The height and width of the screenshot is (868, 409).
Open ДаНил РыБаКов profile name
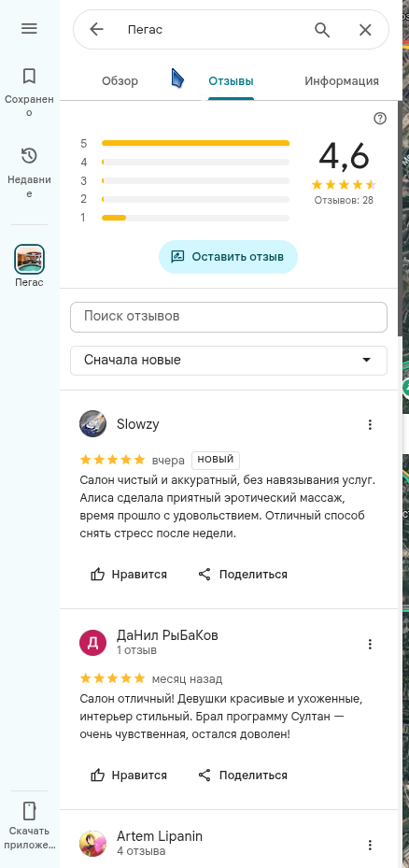[x=168, y=635]
